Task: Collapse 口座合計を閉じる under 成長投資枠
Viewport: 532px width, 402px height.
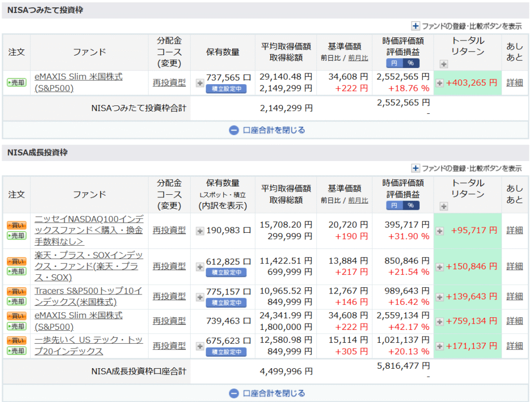Action: click(267, 393)
